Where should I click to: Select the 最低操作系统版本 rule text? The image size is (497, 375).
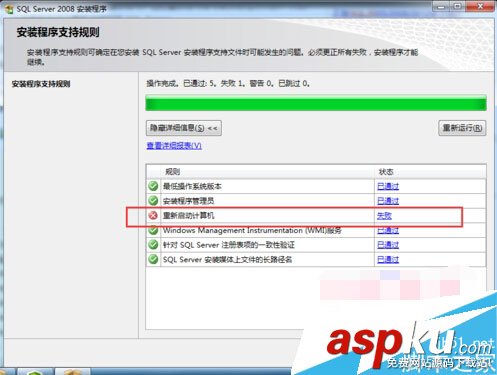[192, 186]
